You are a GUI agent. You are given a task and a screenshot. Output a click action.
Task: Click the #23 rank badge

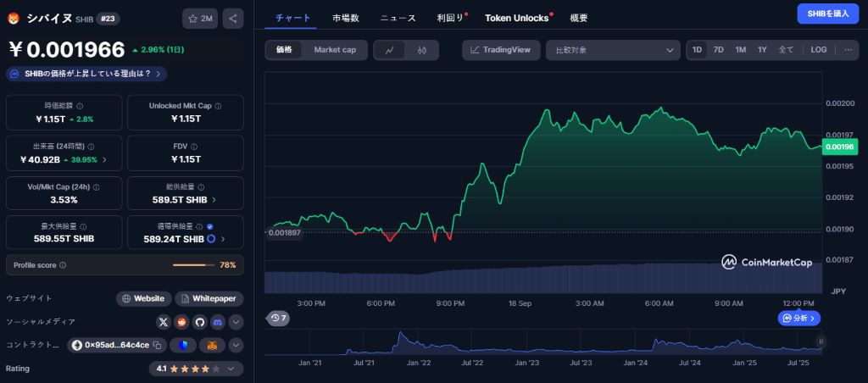point(108,19)
